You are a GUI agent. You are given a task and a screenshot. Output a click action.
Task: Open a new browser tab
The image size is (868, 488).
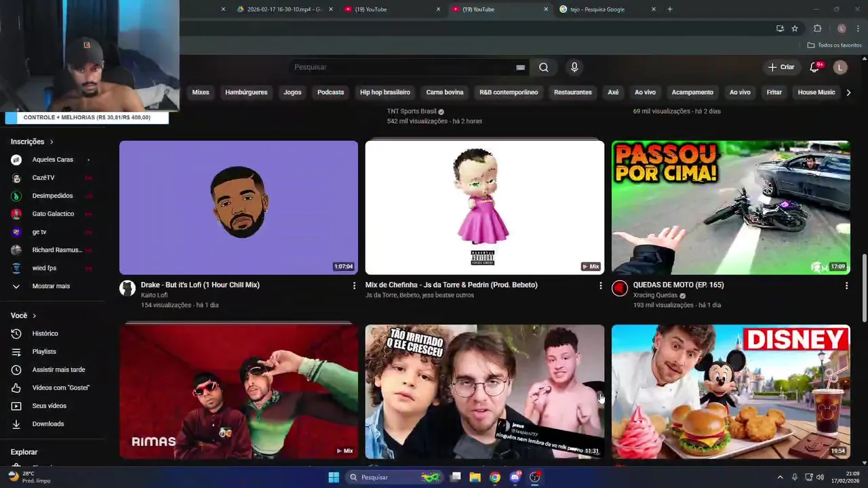tap(670, 9)
